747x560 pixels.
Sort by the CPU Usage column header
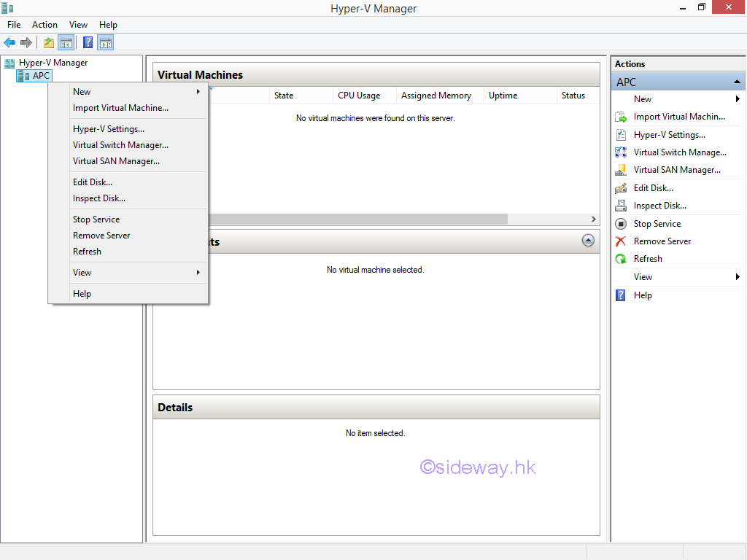point(359,96)
